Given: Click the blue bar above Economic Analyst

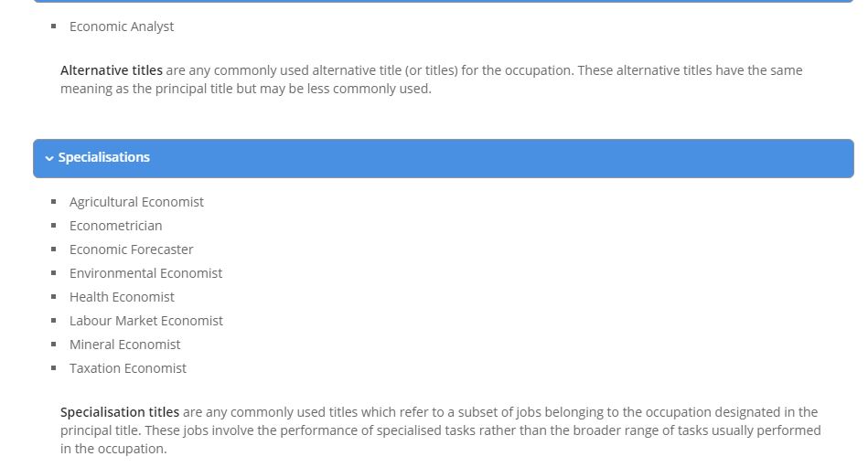Looking at the screenshot, I should pos(444,1).
